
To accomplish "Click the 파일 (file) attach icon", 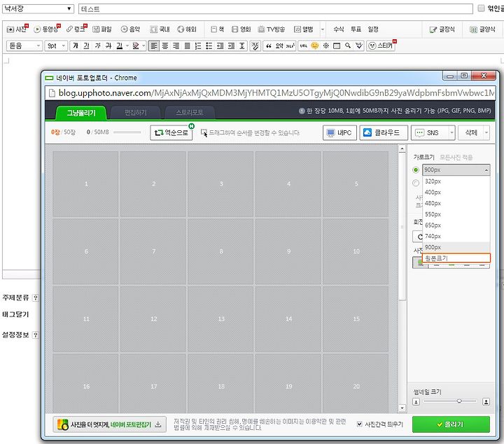I will coord(102,29).
